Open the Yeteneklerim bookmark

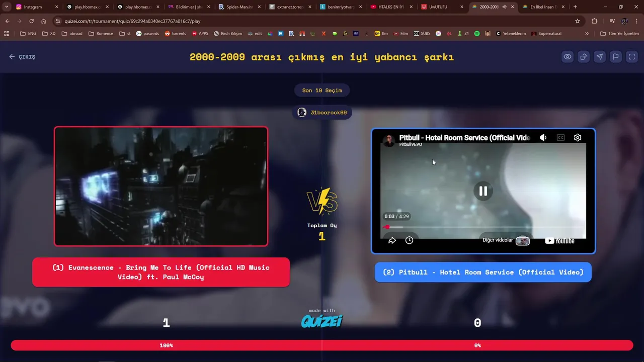point(511,34)
